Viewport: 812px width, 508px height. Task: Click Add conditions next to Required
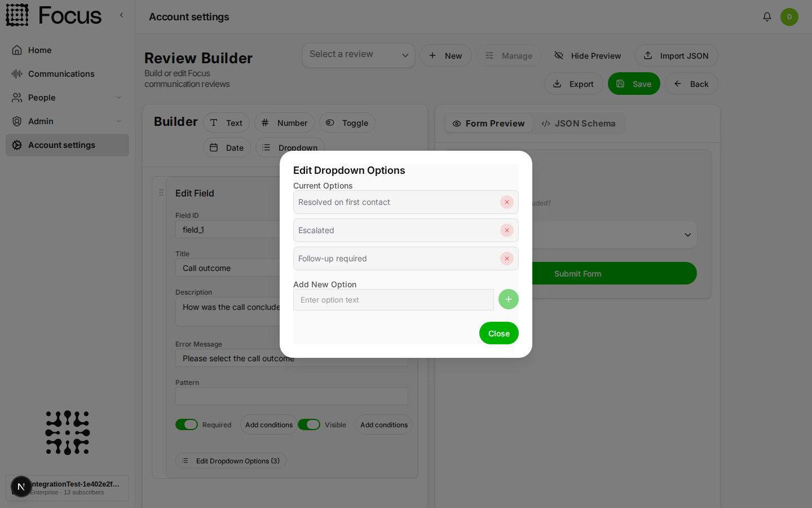click(x=269, y=424)
